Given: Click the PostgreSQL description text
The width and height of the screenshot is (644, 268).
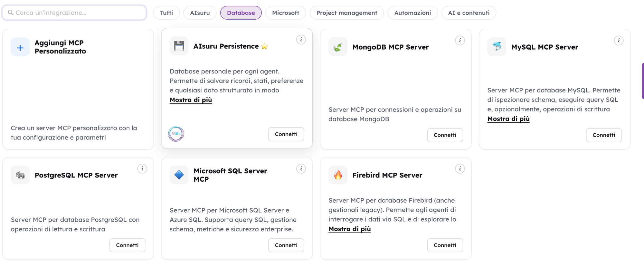Looking at the screenshot, I should [x=75, y=225].
